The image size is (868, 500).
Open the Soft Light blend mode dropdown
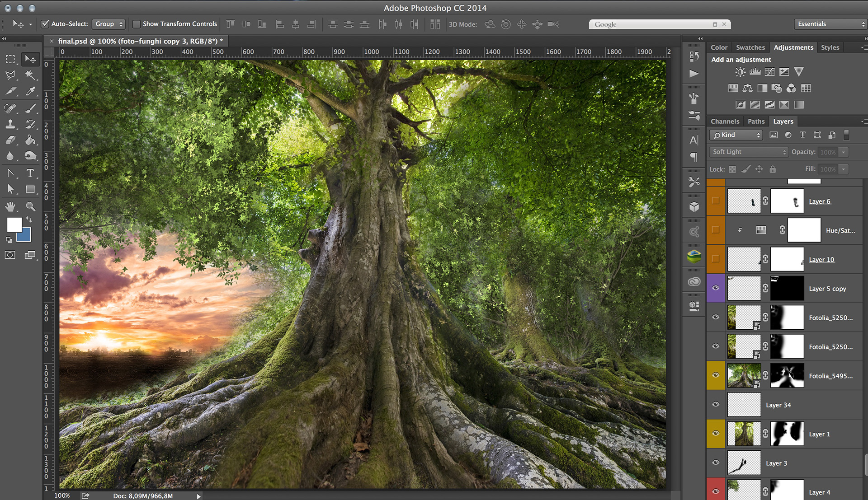[749, 152]
